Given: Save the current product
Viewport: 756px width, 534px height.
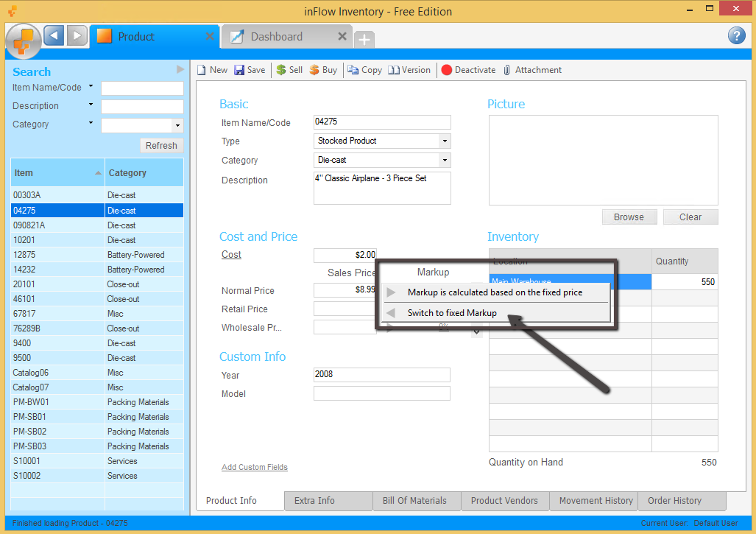Looking at the screenshot, I should (x=250, y=70).
